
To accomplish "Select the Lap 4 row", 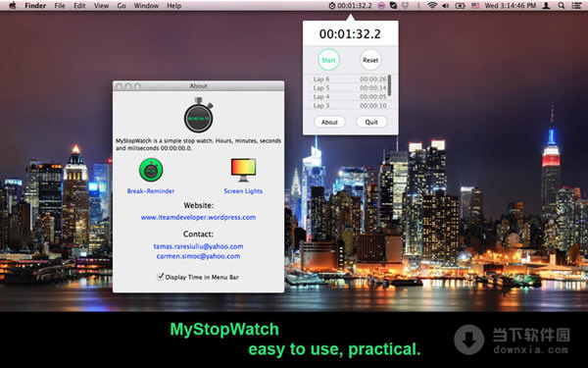I will [x=350, y=96].
